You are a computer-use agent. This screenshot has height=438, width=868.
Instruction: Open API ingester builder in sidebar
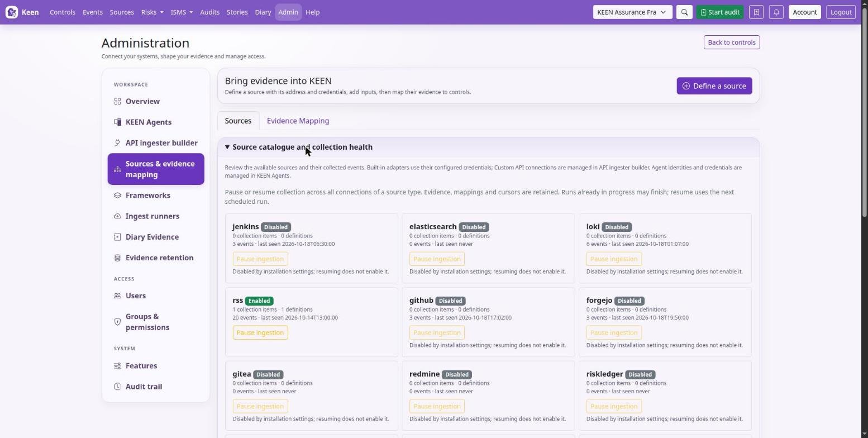coord(156,143)
